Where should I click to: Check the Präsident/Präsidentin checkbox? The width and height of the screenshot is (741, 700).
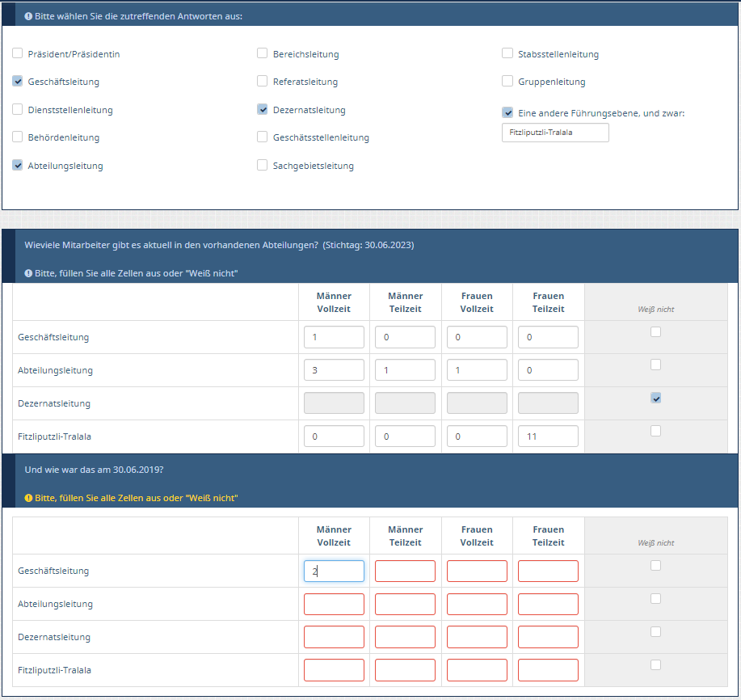[18, 53]
